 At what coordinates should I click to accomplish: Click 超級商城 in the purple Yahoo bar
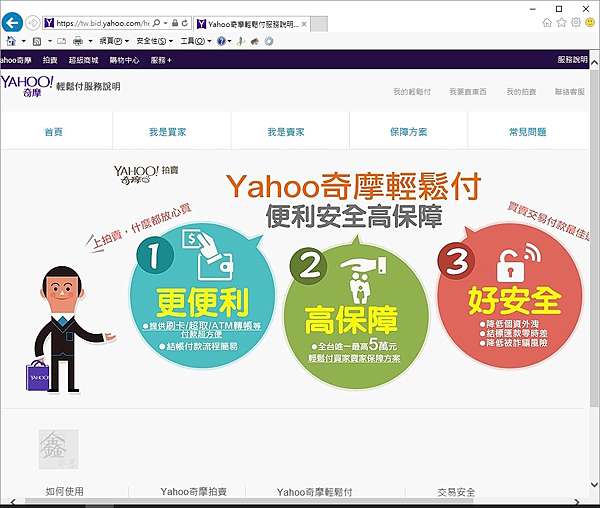tap(83, 60)
